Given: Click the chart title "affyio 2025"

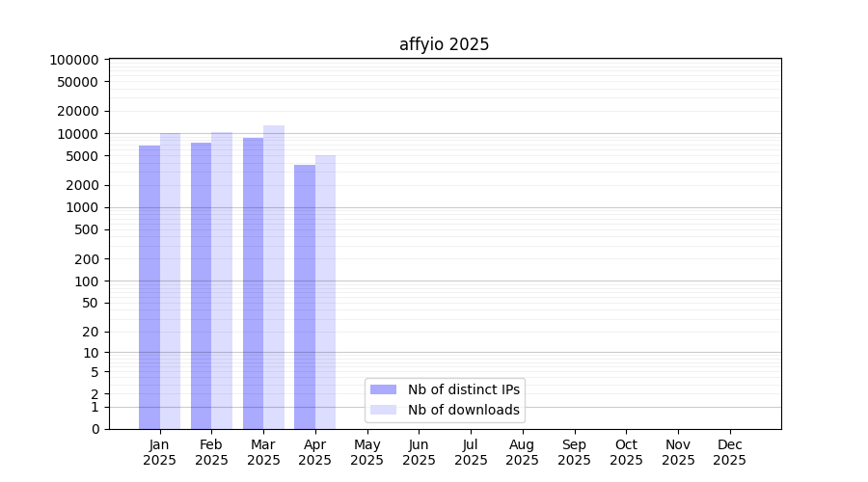Looking at the screenshot, I should 444,45.
